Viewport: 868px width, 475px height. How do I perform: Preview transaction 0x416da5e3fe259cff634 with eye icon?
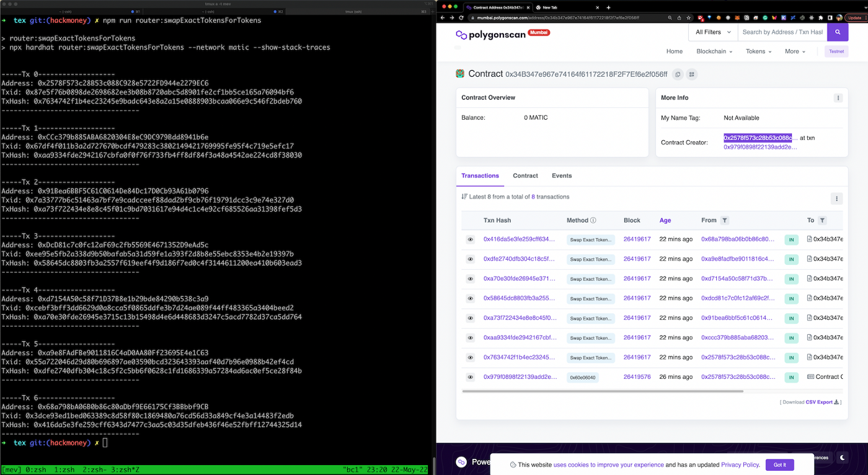tap(471, 239)
